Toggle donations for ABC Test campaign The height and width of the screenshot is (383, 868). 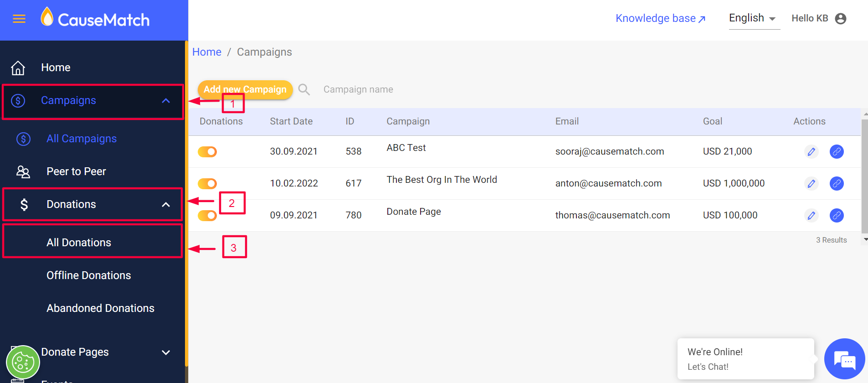click(207, 151)
